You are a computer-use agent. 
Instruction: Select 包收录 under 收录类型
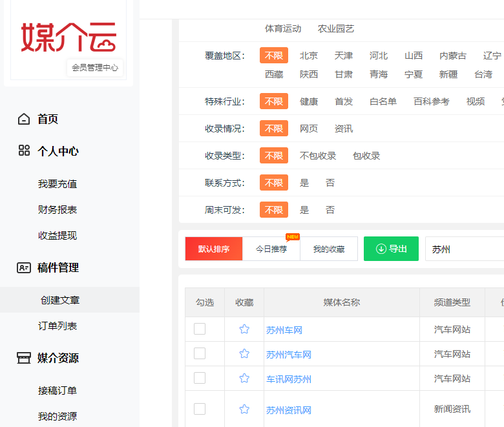[366, 156]
